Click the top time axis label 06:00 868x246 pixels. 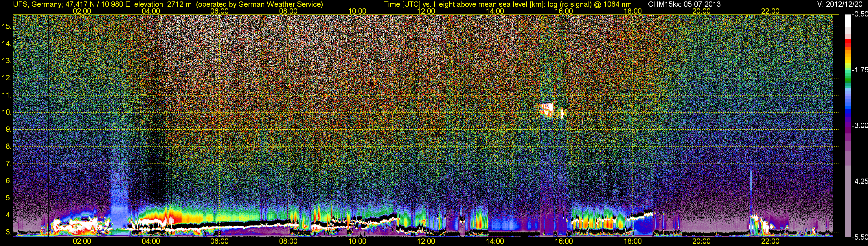219,11
